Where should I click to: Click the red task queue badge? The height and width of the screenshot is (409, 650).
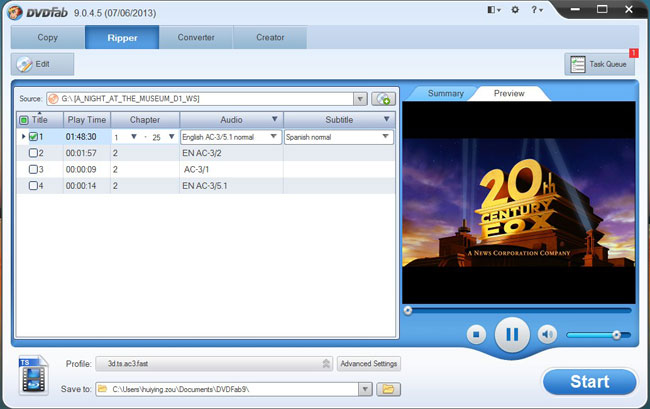point(633,53)
